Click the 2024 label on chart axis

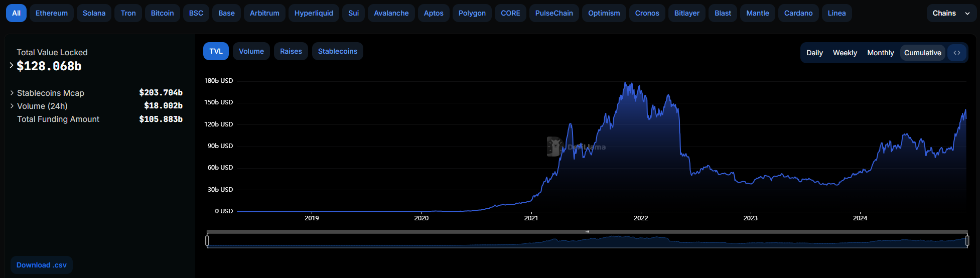click(x=860, y=218)
